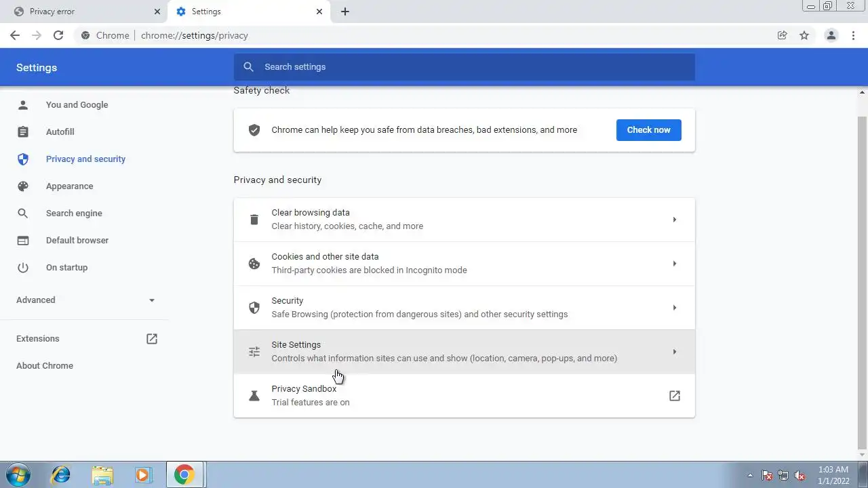Launch Internet Explorer from the taskbar
Screen dimensions: 868x488
click(61, 474)
